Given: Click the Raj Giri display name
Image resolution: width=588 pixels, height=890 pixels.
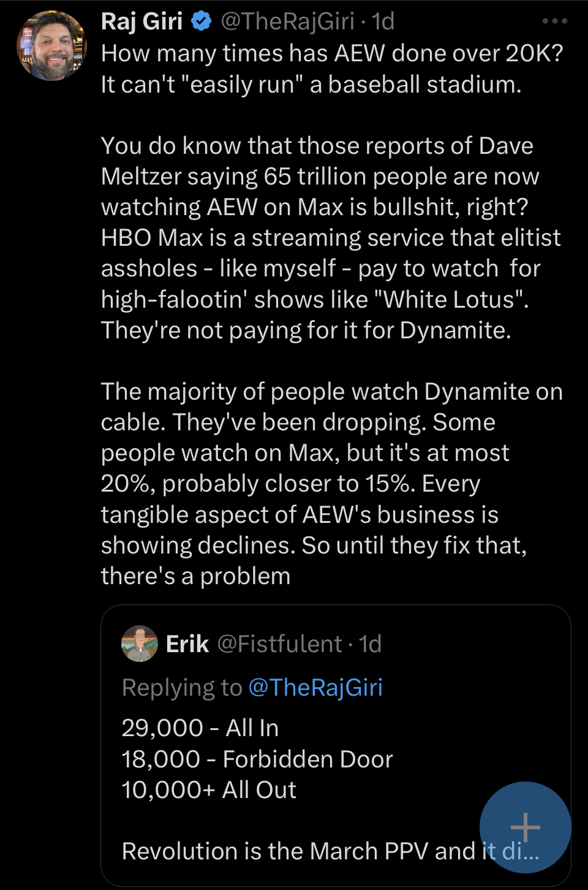Looking at the screenshot, I should click(142, 21).
